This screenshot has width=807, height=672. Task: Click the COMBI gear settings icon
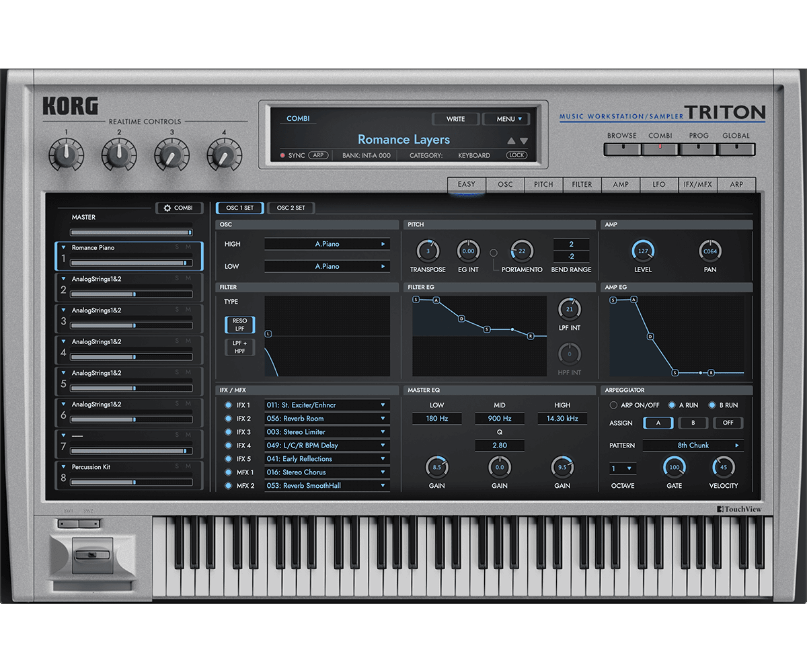coord(167,208)
